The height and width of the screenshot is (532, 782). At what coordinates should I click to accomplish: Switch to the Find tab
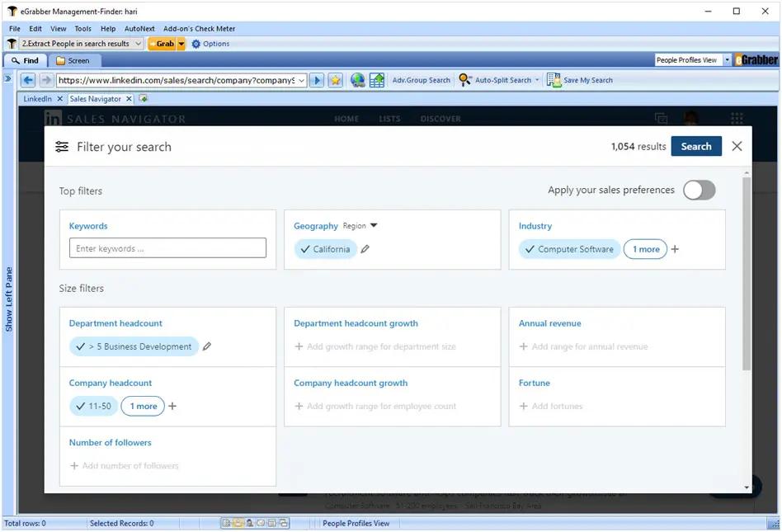(26, 60)
